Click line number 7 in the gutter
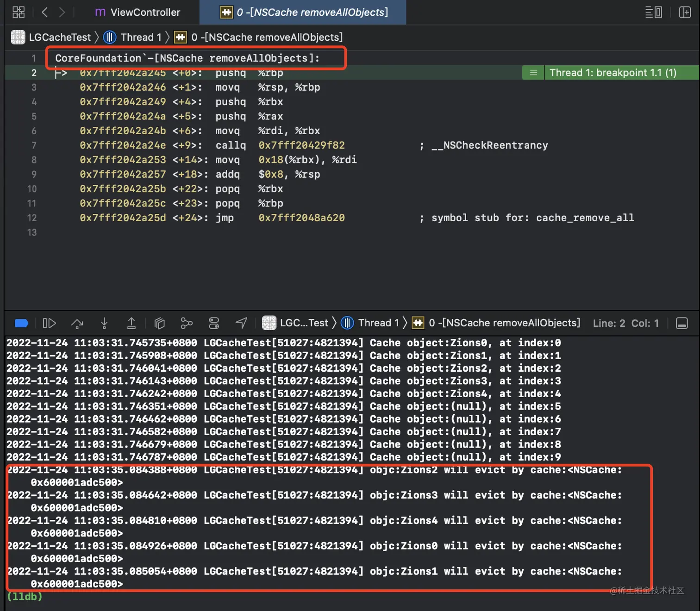 click(x=34, y=145)
